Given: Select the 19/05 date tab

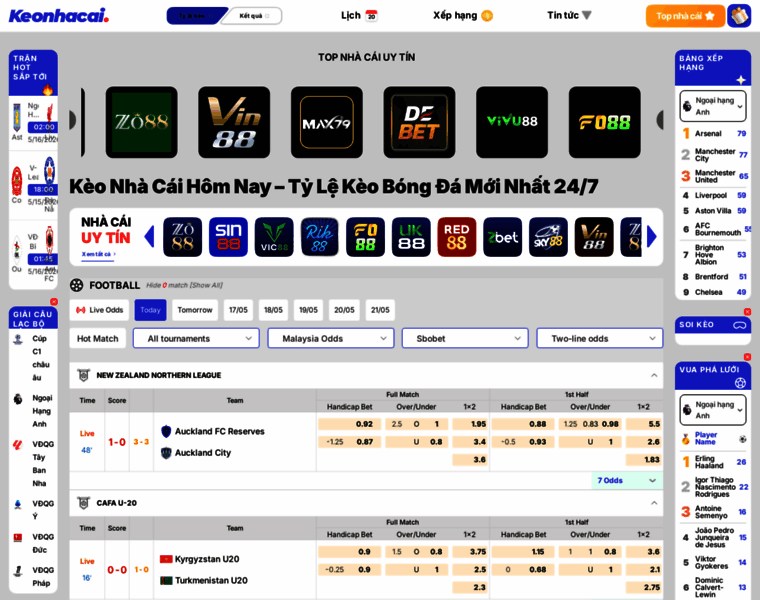Looking at the screenshot, I should click(x=308, y=310).
